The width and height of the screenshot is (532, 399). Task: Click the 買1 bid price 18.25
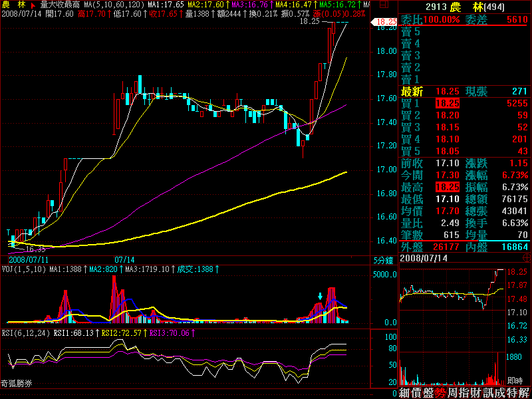tap(447, 104)
